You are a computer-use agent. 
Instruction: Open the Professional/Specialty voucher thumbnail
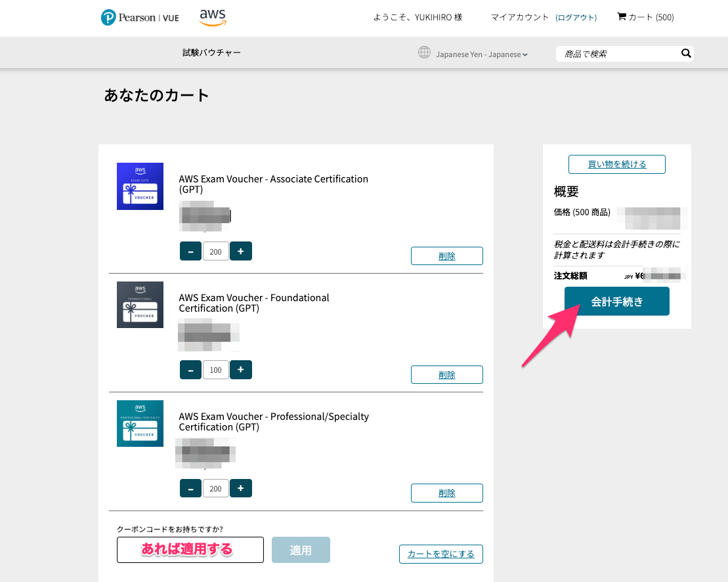(x=140, y=423)
